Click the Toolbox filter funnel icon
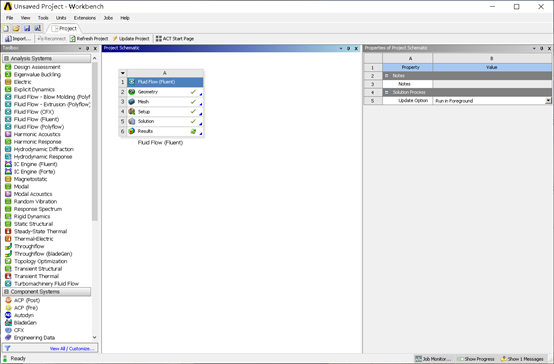This screenshot has width=554, height=364. tap(7, 348)
